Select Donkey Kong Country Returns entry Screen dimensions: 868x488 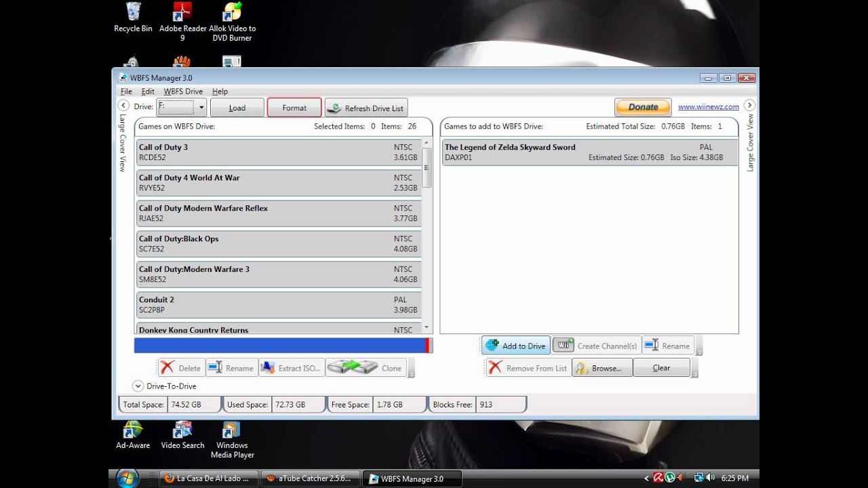[x=278, y=329]
